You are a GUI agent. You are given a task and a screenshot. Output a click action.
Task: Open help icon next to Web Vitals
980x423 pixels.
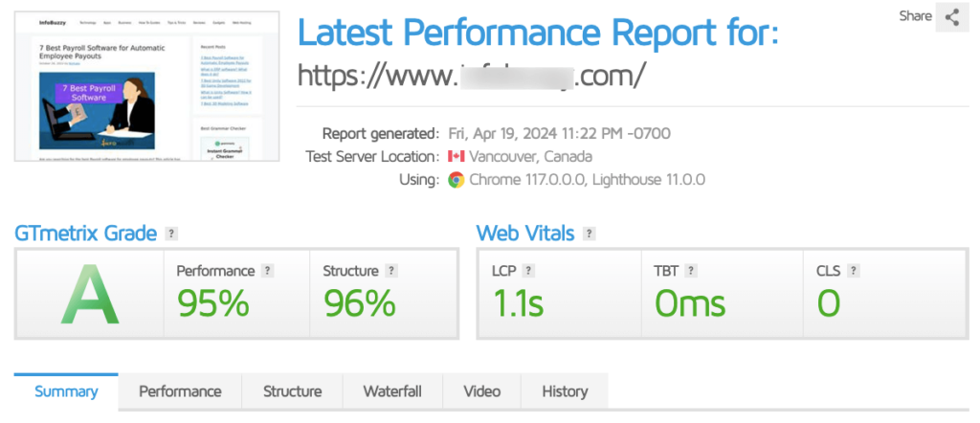click(x=589, y=234)
